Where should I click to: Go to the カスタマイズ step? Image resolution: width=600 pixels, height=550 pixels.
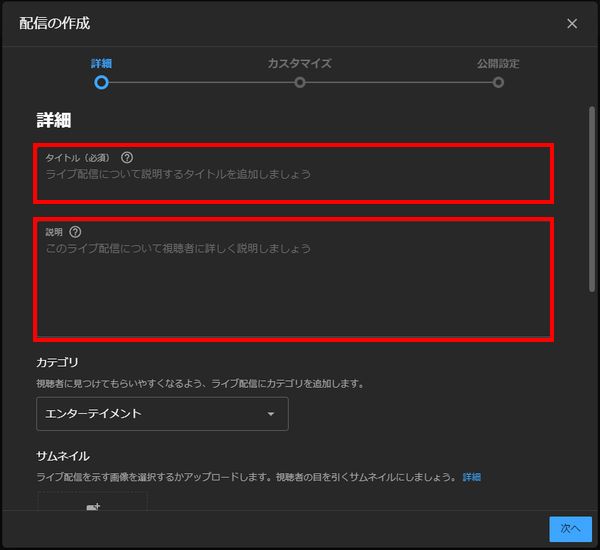point(299,64)
